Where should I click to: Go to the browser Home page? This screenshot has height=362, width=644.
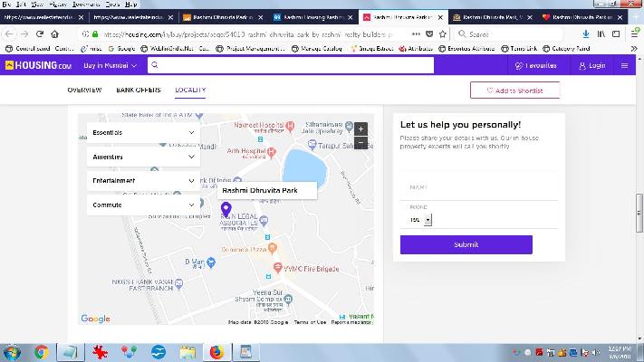coord(54,34)
